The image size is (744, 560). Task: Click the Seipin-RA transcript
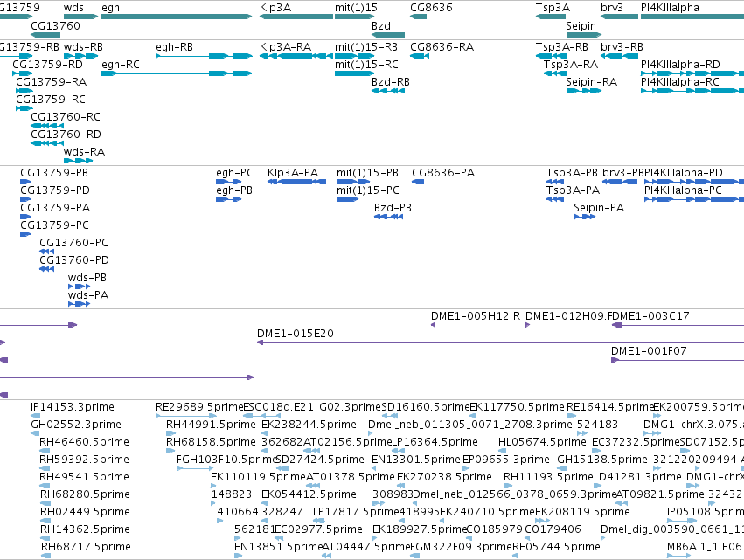click(x=584, y=91)
